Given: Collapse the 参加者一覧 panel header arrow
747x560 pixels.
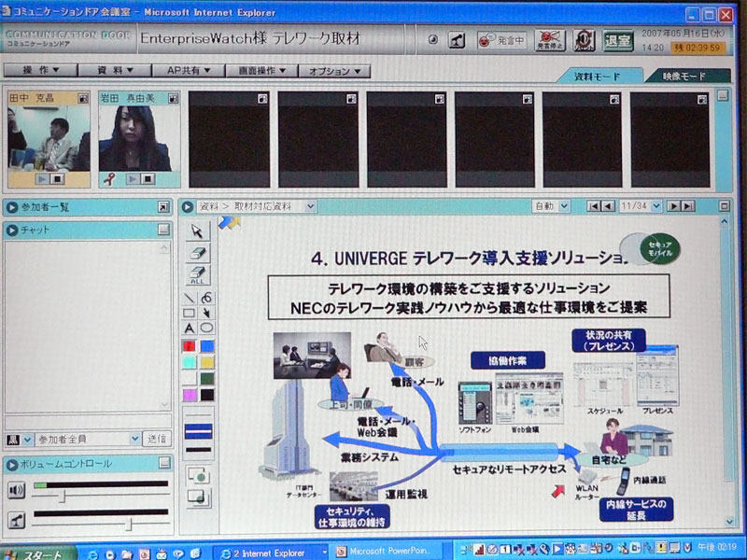Looking at the screenshot, I should [x=12, y=207].
